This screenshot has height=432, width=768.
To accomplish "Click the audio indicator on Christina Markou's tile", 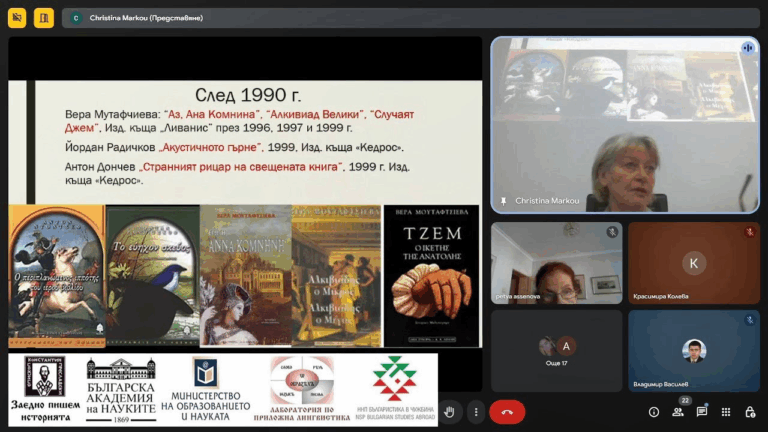I will click(747, 48).
